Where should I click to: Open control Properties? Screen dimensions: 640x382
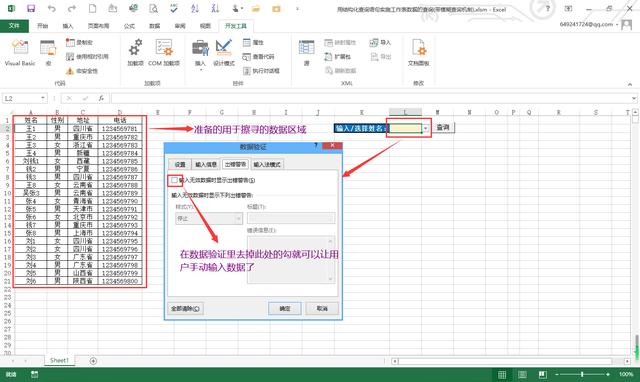253,42
